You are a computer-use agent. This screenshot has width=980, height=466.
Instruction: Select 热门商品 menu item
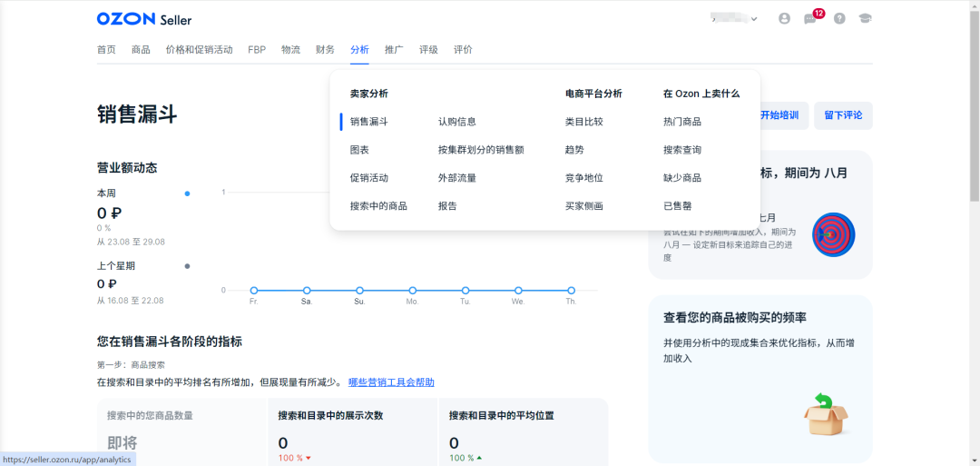click(x=681, y=122)
